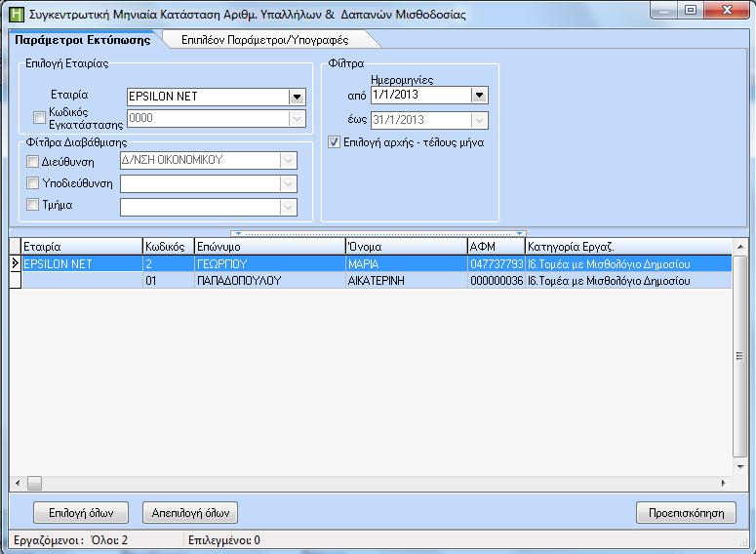Expand the Τμήμα dropdown
The width and height of the screenshot is (756, 554).
[288, 208]
